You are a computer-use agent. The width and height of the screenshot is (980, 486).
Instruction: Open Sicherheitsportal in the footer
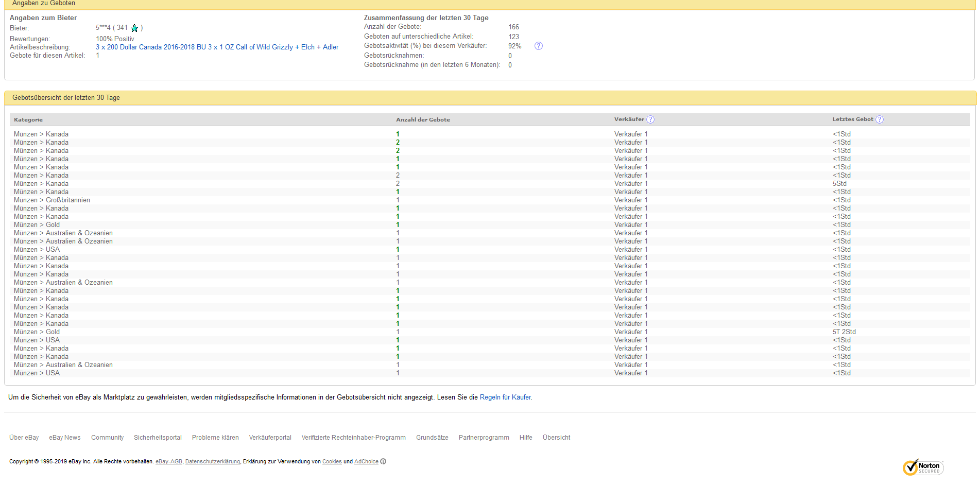pos(158,438)
